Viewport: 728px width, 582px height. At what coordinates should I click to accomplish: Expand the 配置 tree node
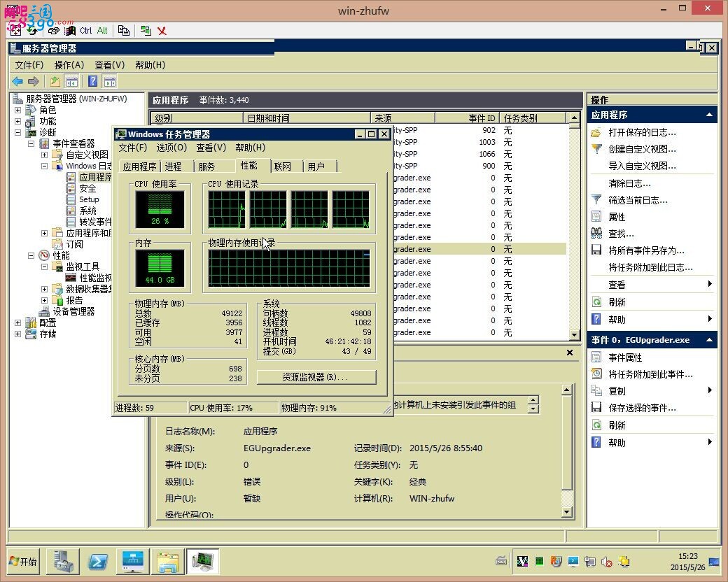[17, 322]
